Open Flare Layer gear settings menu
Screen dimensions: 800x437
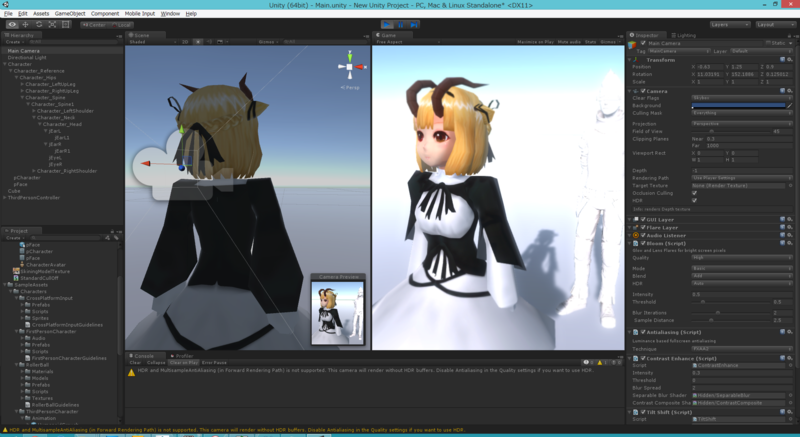[x=789, y=227]
